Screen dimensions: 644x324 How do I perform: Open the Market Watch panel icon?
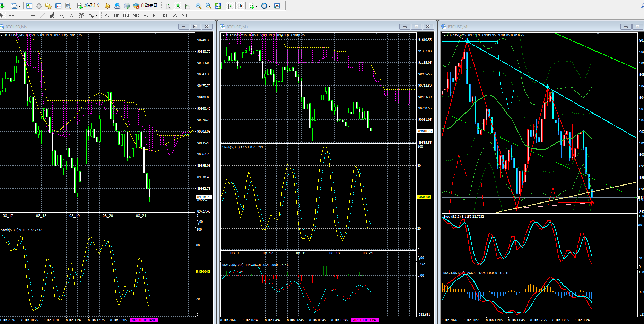click(29, 6)
